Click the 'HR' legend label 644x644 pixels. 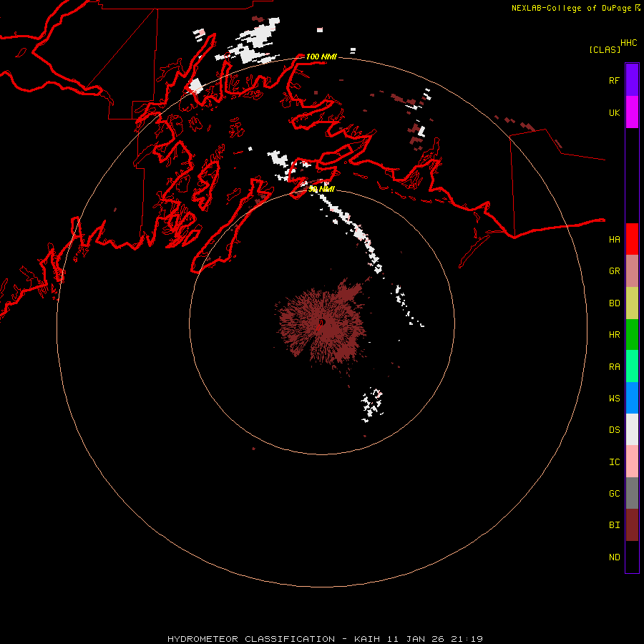click(x=614, y=335)
